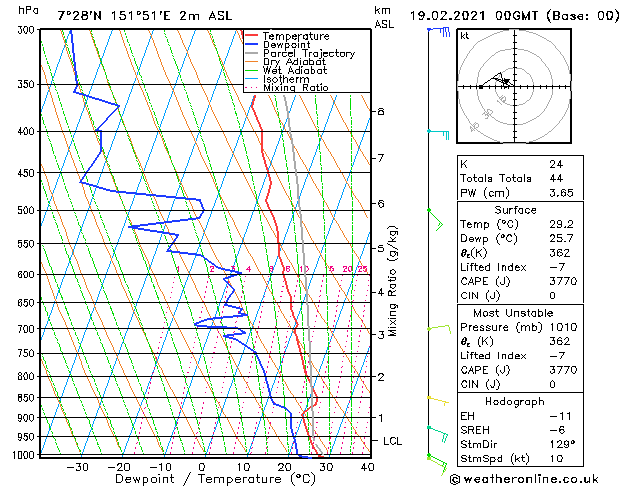
Task: Click the date header 19.02.2021 00GMT
Action: click(x=474, y=16)
